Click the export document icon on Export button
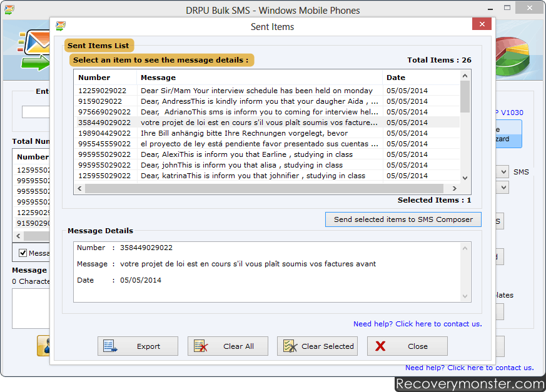The width and height of the screenshot is (546, 392). coord(110,346)
